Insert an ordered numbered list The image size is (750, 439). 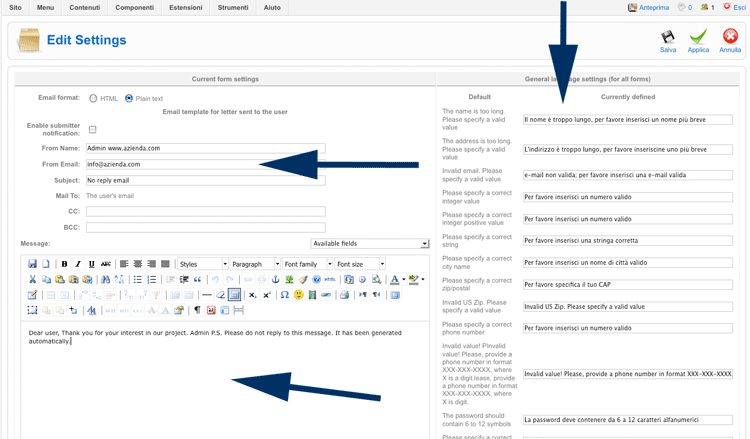[152, 279]
